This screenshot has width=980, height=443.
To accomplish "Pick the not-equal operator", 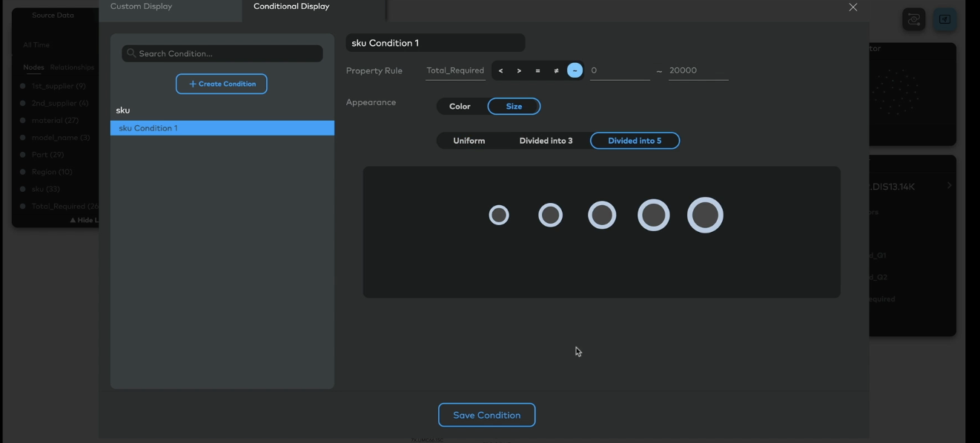I will click(x=556, y=70).
